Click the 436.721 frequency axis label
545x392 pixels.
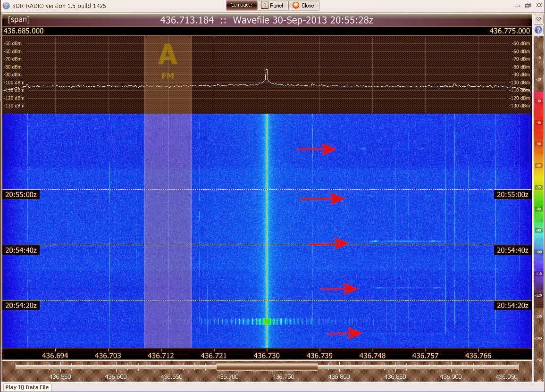click(213, 356)
